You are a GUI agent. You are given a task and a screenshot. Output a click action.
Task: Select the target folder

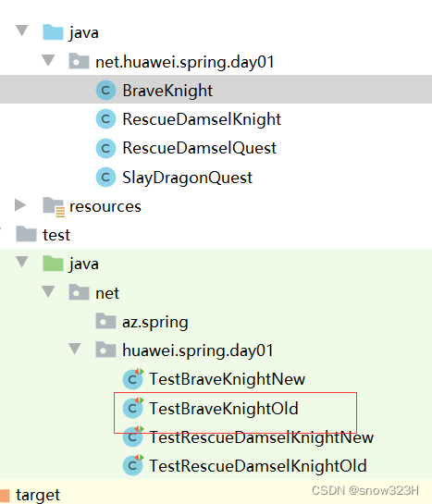click(38, 495)
